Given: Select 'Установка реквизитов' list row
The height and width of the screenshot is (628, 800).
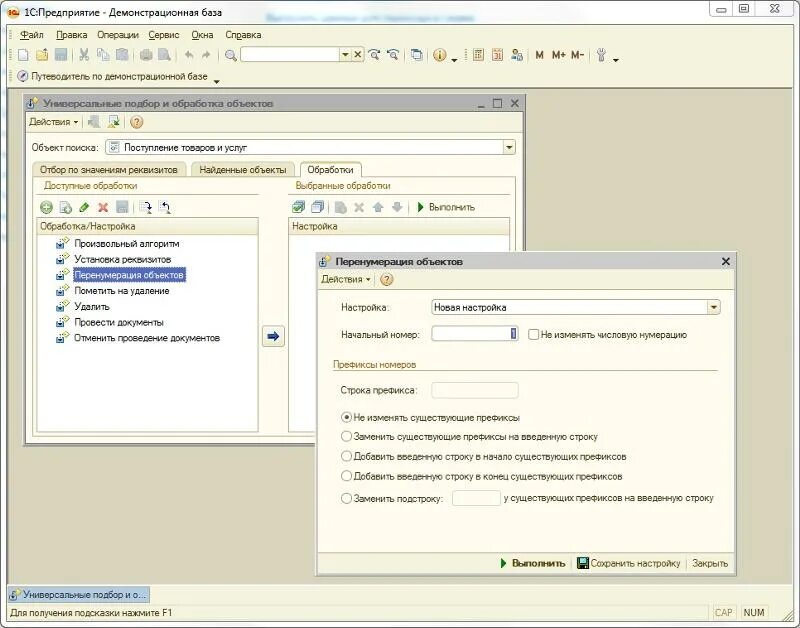Looking at the screenshot, I should [x=122, y=259].
